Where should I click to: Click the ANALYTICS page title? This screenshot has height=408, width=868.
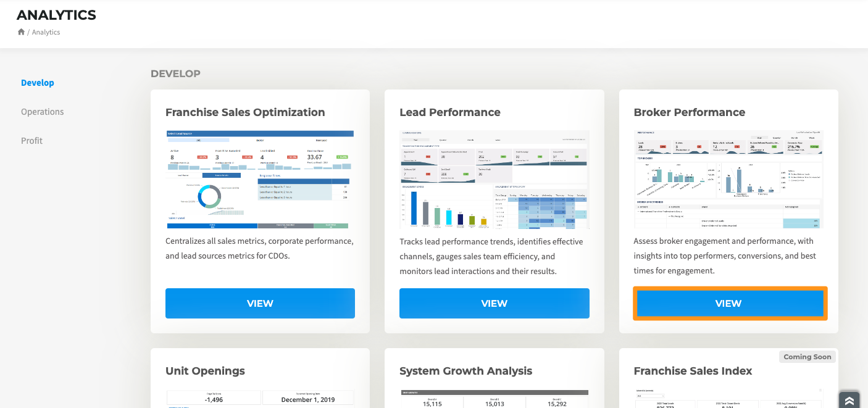[x=56, y=15]
